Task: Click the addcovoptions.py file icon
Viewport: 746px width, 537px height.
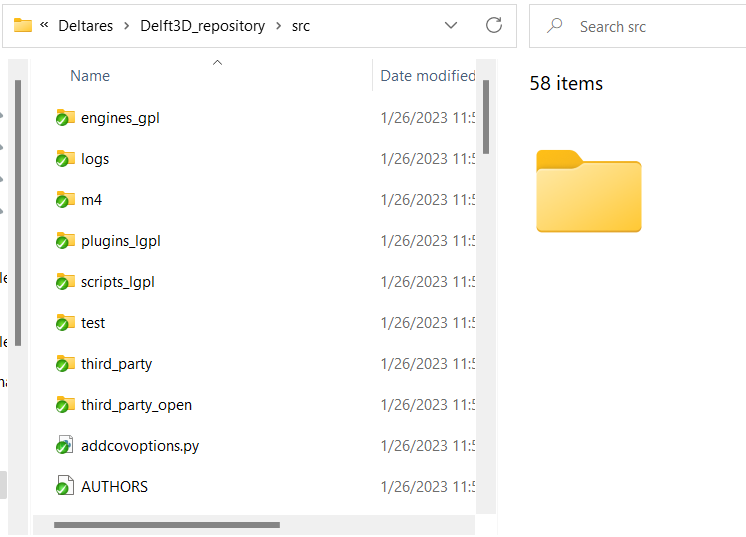Action: pyautogui.click(x=65, y=446)
